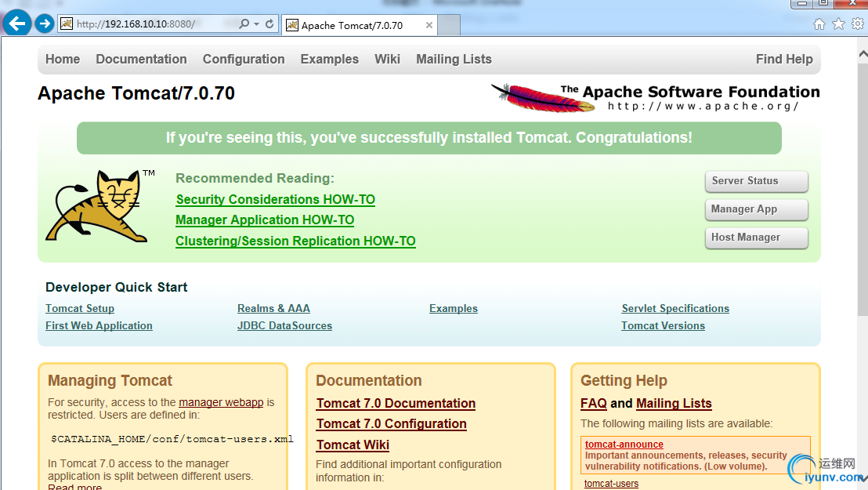Click Find Help in the nav bar
The height and width of the screenshot is (490, 868).
(784, 60)
